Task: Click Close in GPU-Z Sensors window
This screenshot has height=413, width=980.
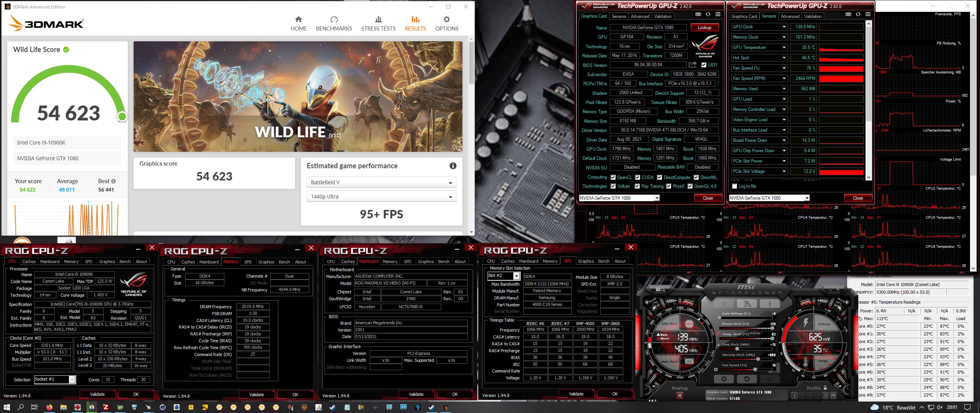Action: click(858, 198)
